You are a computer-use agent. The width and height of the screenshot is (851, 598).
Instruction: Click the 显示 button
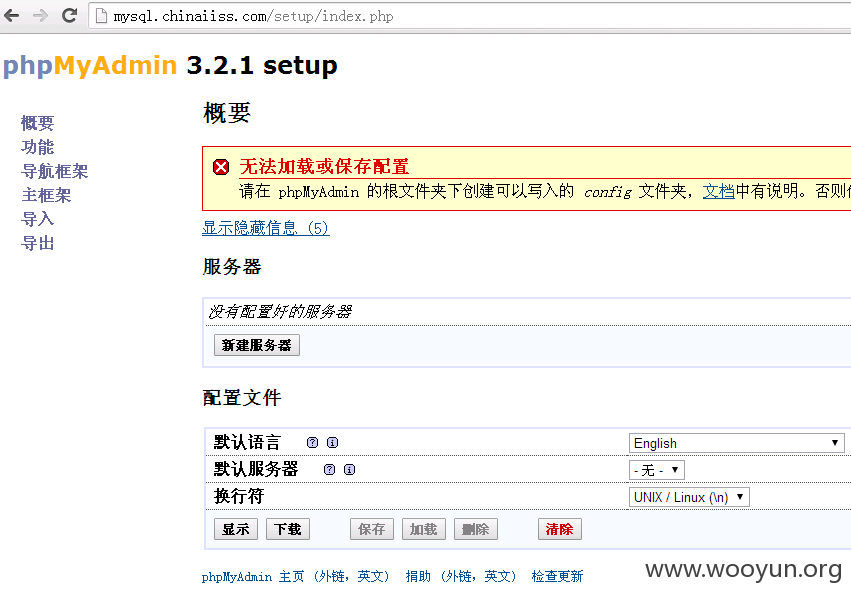point(236,529)
